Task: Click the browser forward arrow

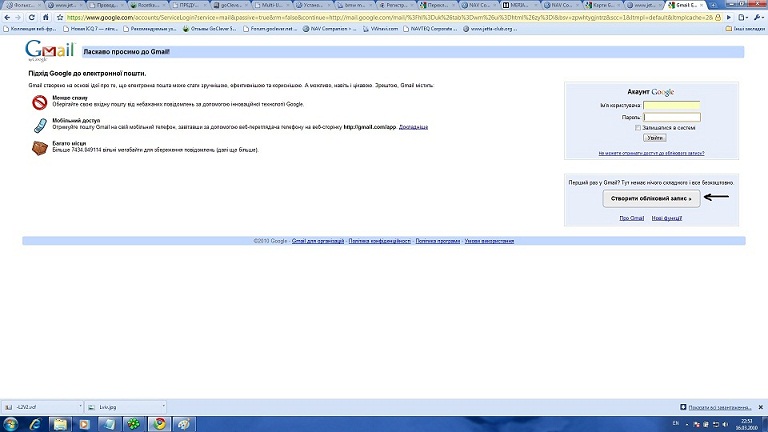Action: (18, 17)
